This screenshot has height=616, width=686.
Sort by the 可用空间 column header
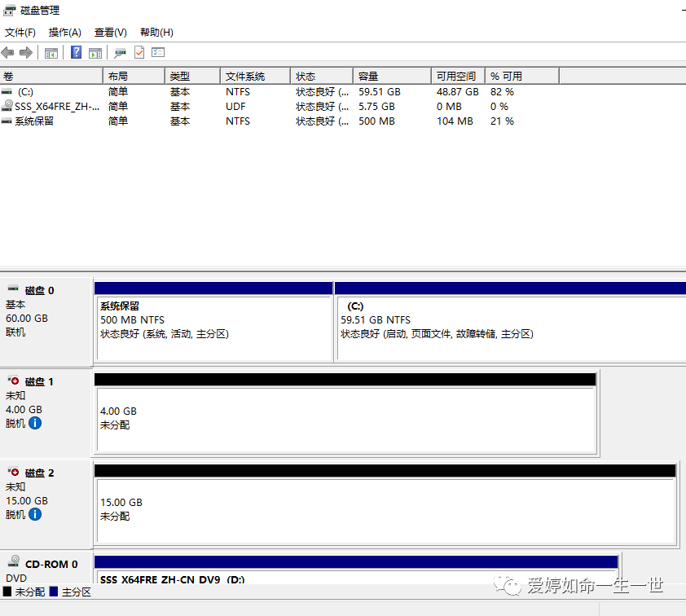(x=459, y=76)
